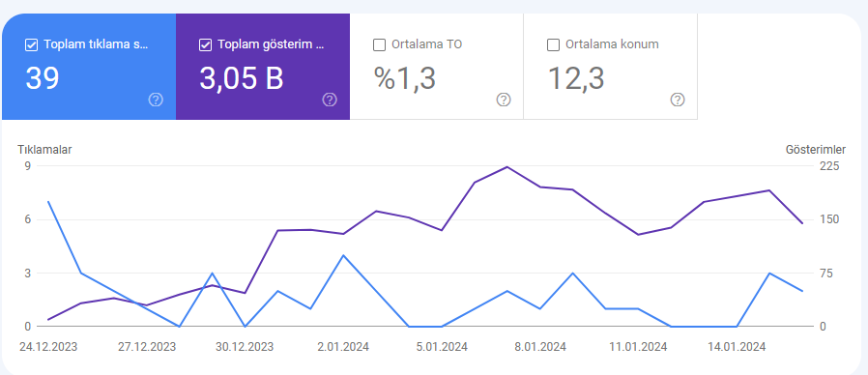Click the impressions value 3,05 B
Image resolution: width=868 pixels, height=375 pixels.
[x=242, y=78]
